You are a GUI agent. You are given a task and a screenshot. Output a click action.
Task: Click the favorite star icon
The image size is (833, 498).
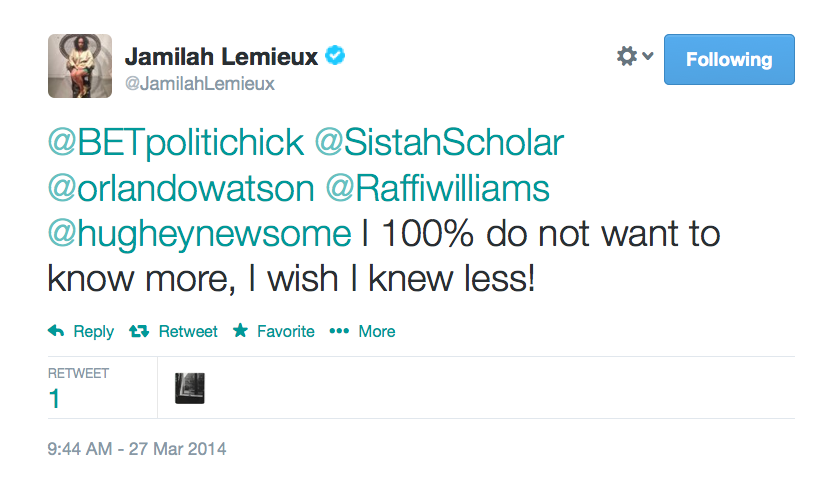point(240,331)
